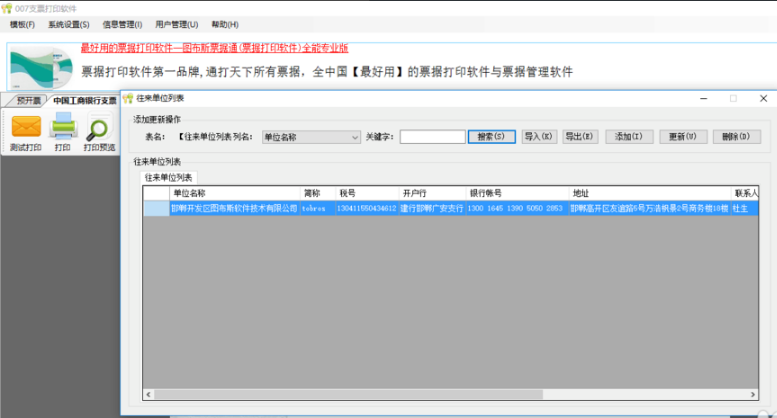Close the 往来单位列表 dialog
Viewport: 777px width, 418px height.
pyautogui.click(x=763, y=99)
